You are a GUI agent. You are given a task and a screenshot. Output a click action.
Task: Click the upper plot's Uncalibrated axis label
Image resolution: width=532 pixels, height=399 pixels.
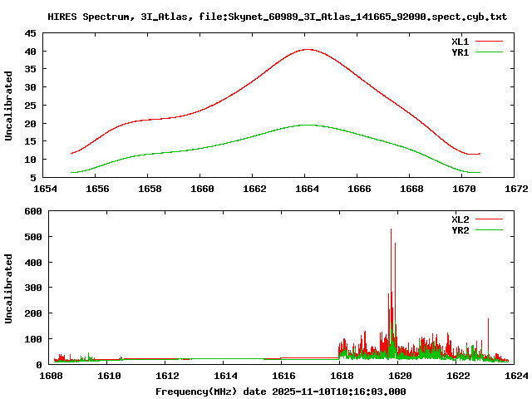9,106
